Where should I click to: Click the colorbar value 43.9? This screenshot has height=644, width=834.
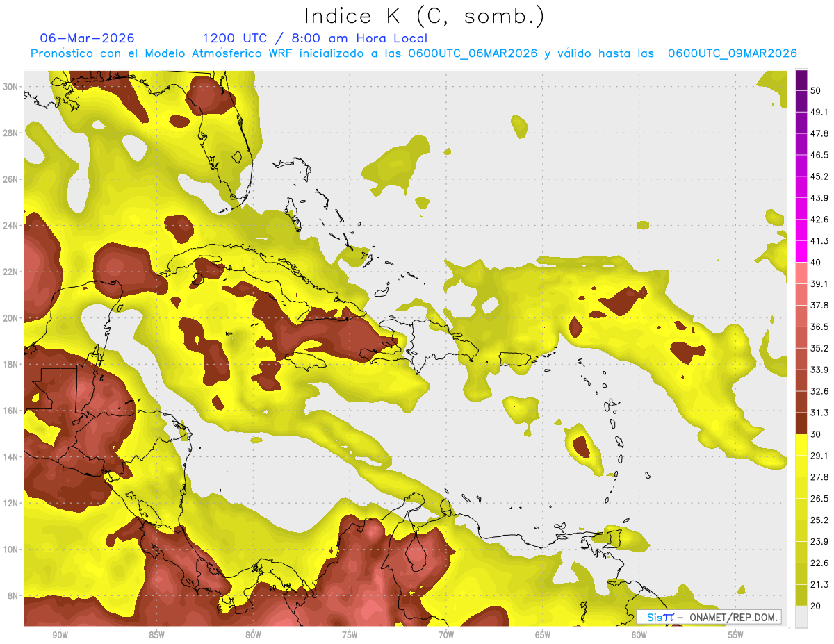819,198
